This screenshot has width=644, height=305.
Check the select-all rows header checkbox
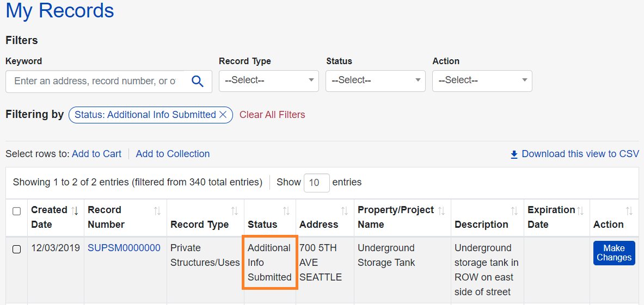click(17, 211)
